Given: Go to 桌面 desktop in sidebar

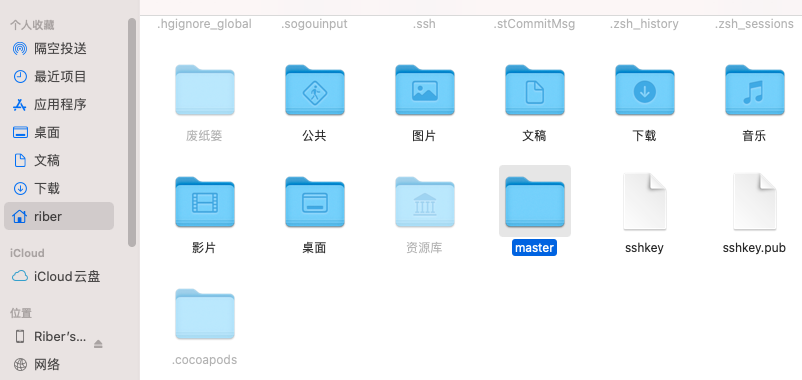Looking at the screenshot, I should click(x=59, y=133).
